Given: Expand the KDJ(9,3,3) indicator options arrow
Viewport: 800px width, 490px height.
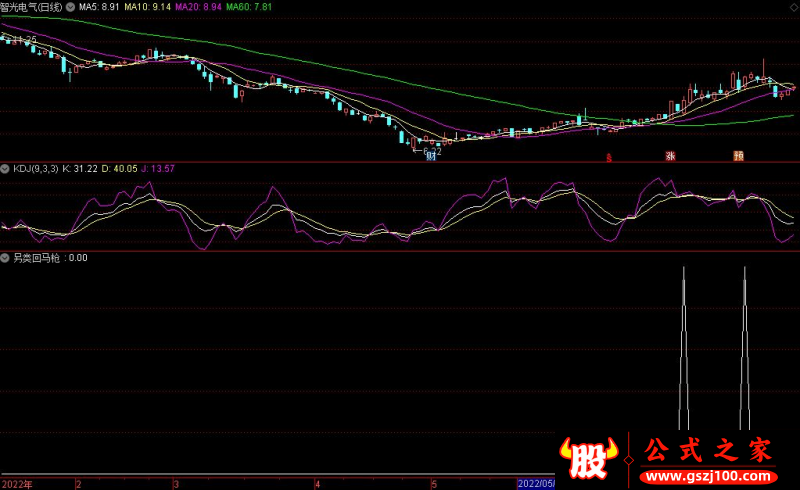Looking at the screenshot, I should 6,169.
